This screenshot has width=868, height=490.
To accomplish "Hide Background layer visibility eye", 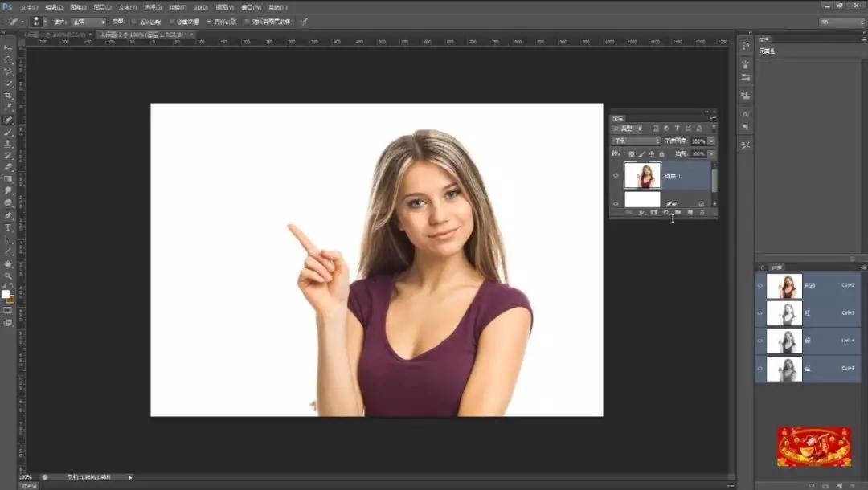I will tap(616, 203).
